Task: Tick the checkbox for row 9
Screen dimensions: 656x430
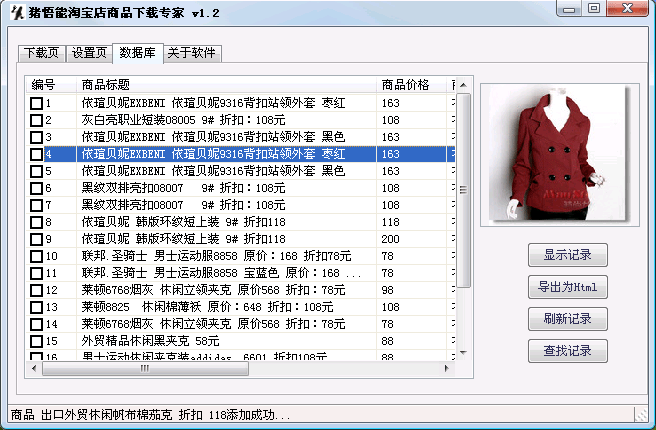Action: pos(36,239)
